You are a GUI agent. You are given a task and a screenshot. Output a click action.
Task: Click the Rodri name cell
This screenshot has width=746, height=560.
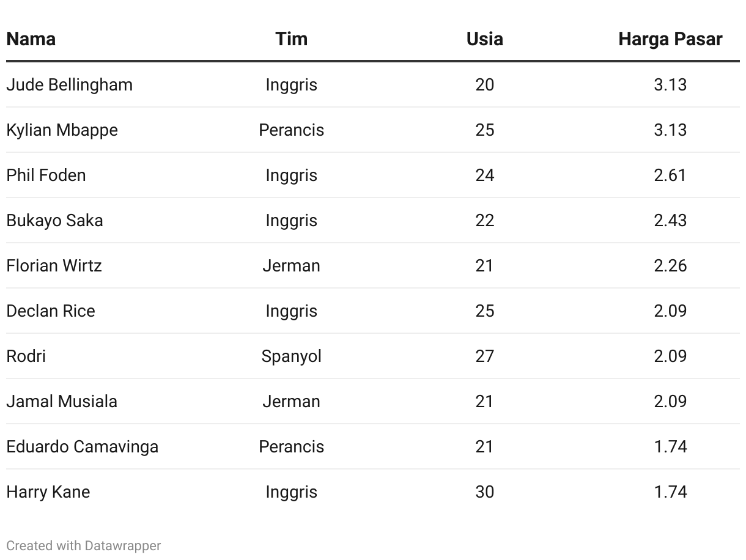pyautogui.click(x=26, y=356)
